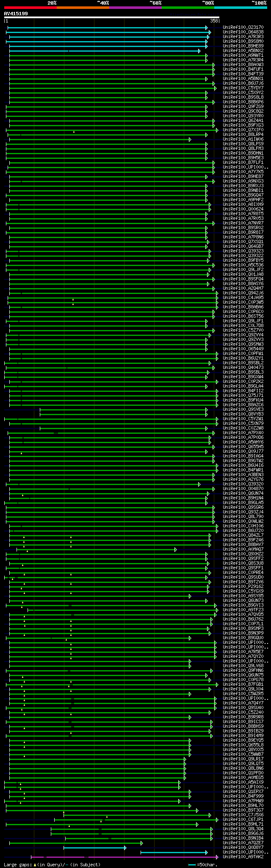Open hit UniRef100_O23170

[243, 28]
